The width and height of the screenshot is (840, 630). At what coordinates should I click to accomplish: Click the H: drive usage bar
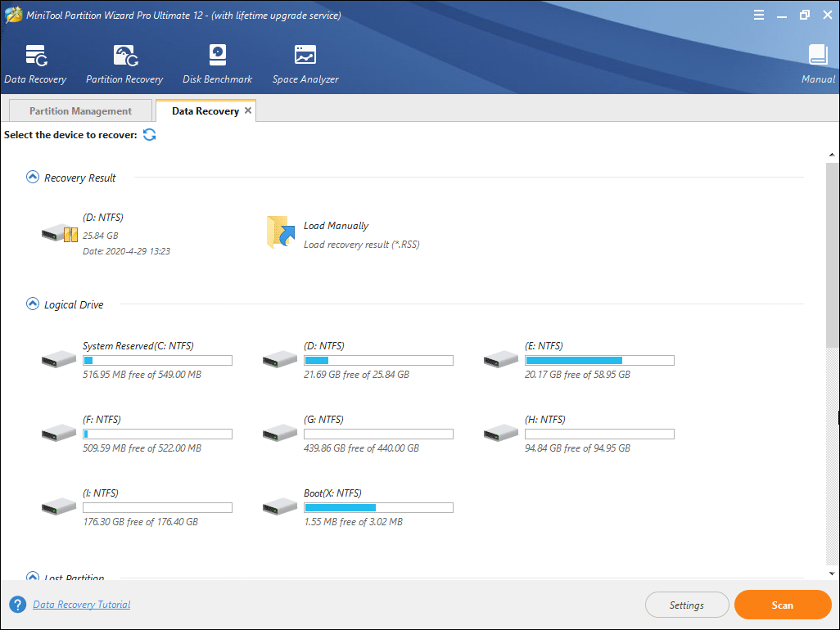[599, 434]
